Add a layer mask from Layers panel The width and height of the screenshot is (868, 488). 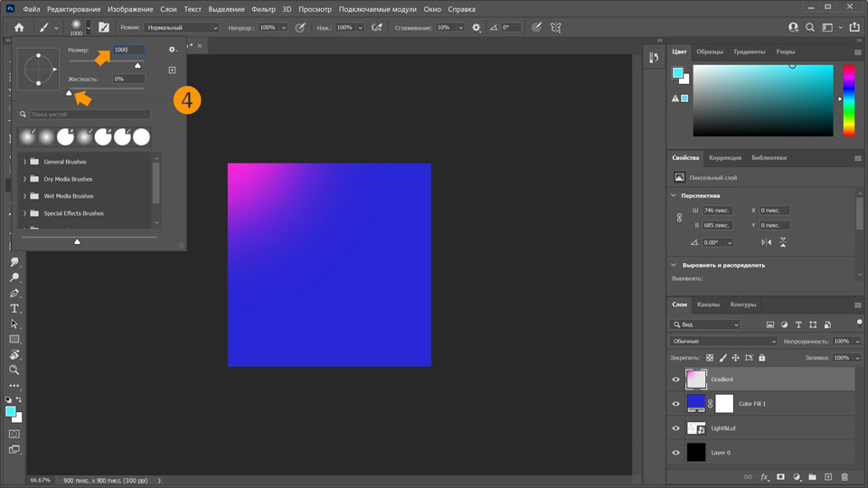click(x=780, y=476)
